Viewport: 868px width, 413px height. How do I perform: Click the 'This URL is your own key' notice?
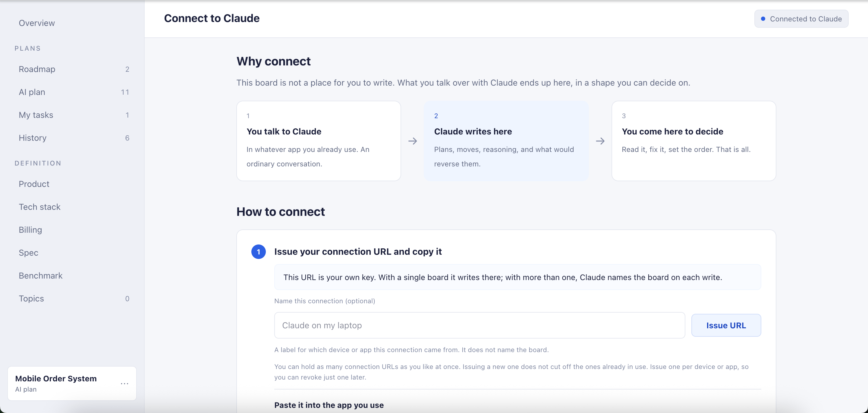[x=517, y=277]
